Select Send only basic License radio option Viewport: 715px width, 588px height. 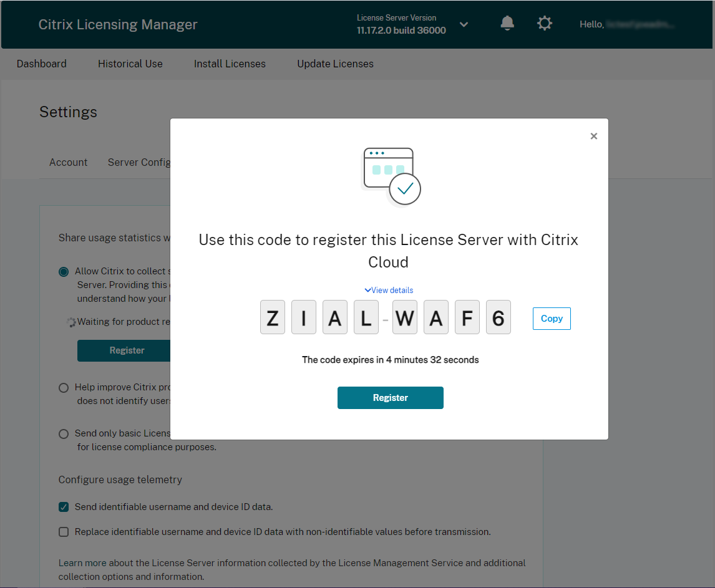coord(64,434)
